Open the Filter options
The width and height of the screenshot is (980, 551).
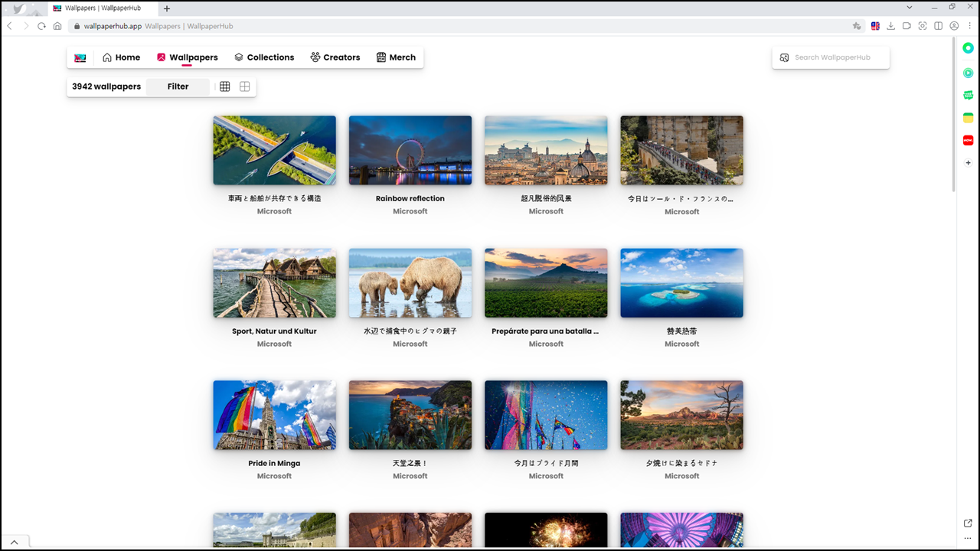178,86
